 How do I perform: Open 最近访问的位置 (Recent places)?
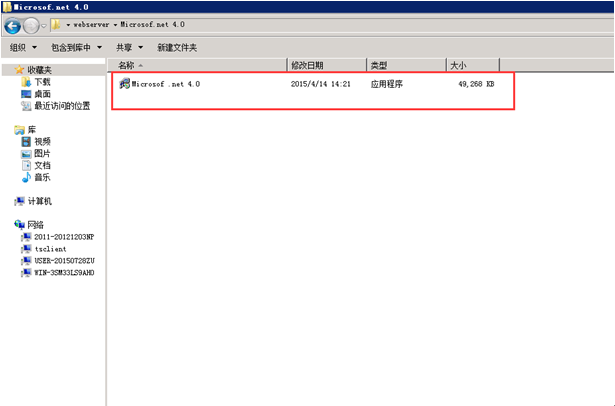[61, 105]
